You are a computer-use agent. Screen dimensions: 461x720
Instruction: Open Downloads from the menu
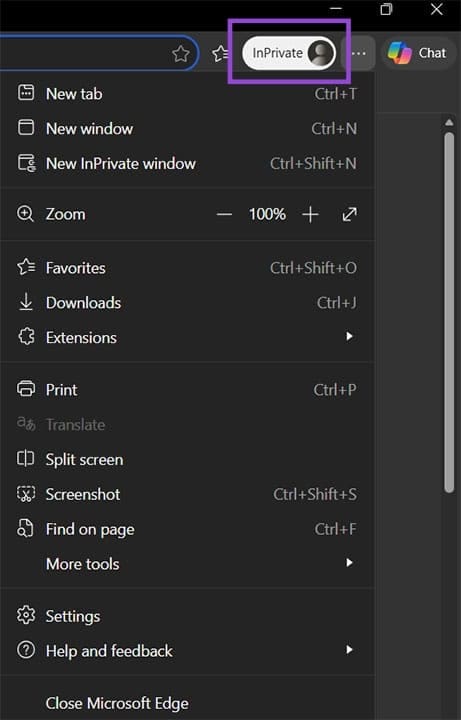tap(186, 303)
